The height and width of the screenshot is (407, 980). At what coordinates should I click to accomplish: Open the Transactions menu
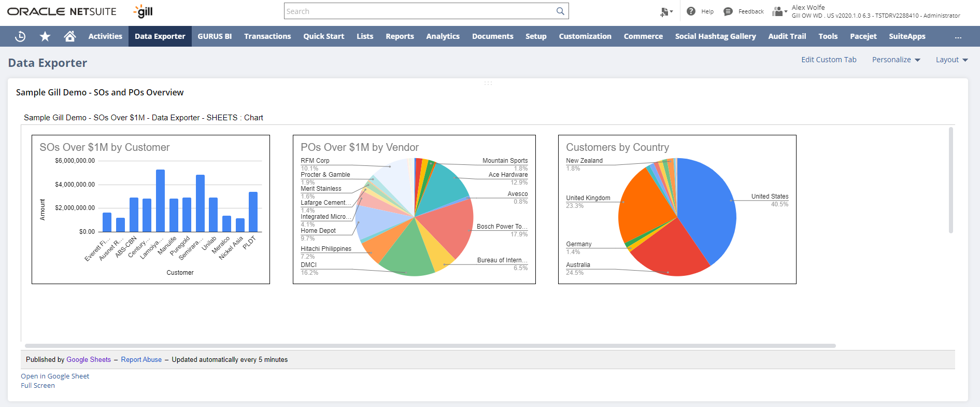pyautogui.click(x=267, y=36)
